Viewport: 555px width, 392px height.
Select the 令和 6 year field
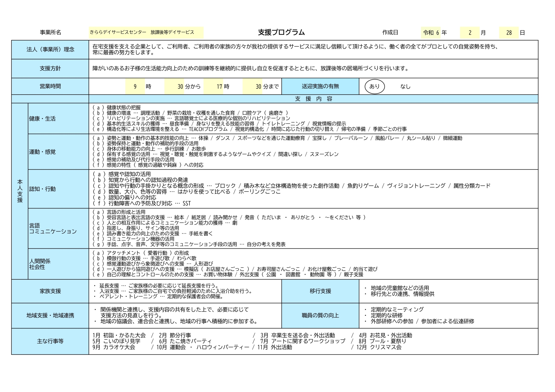(431, 33)
